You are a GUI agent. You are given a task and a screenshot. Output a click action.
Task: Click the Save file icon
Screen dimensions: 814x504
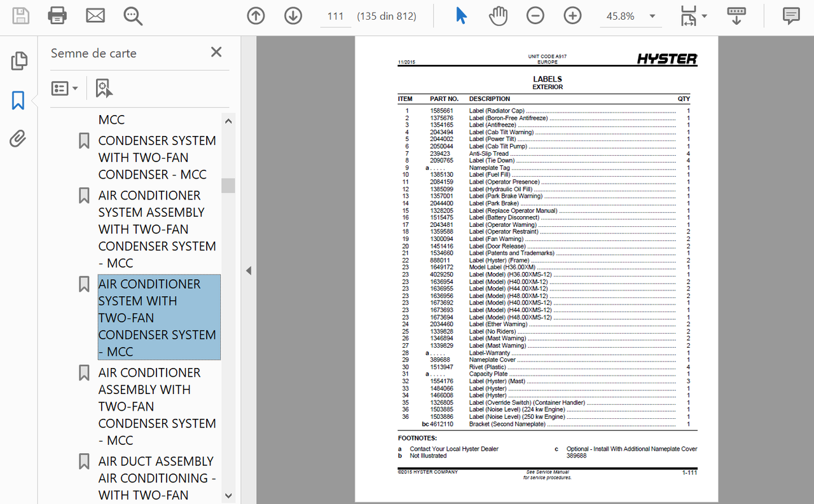tap(20, 16)
